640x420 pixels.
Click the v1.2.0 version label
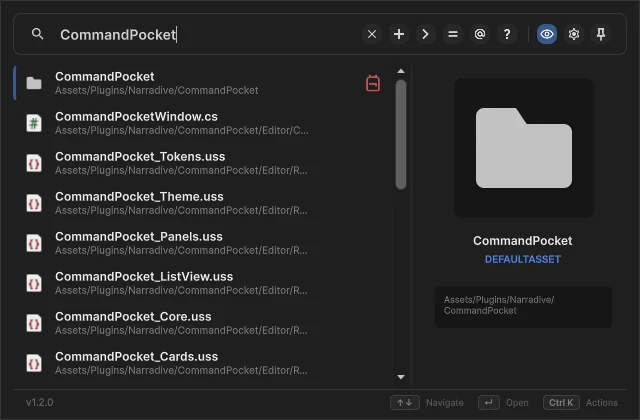coord(40,402)
